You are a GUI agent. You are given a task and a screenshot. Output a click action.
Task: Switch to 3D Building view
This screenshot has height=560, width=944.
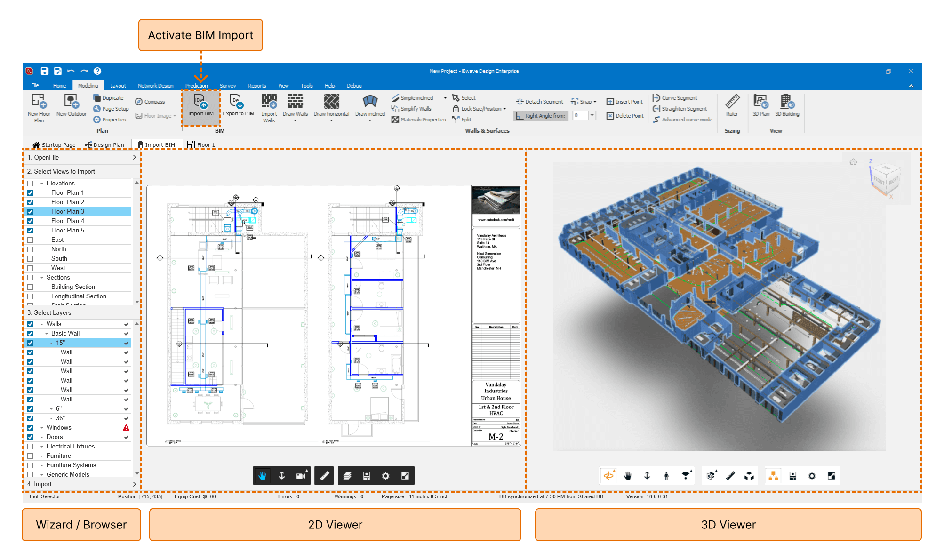787,105
